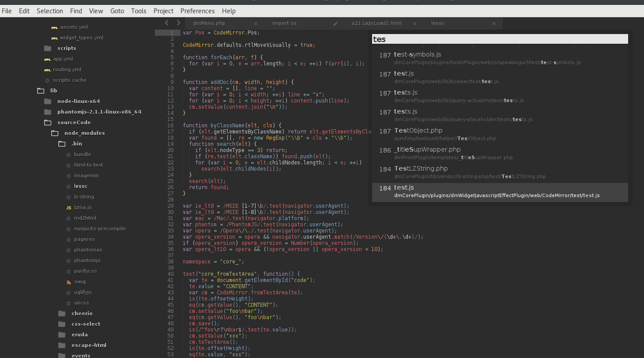Viewport: 644px width, 358px height.
Task: Collapse the sourceCode folder
Action: pyautogui.click(x=48, y=122)
